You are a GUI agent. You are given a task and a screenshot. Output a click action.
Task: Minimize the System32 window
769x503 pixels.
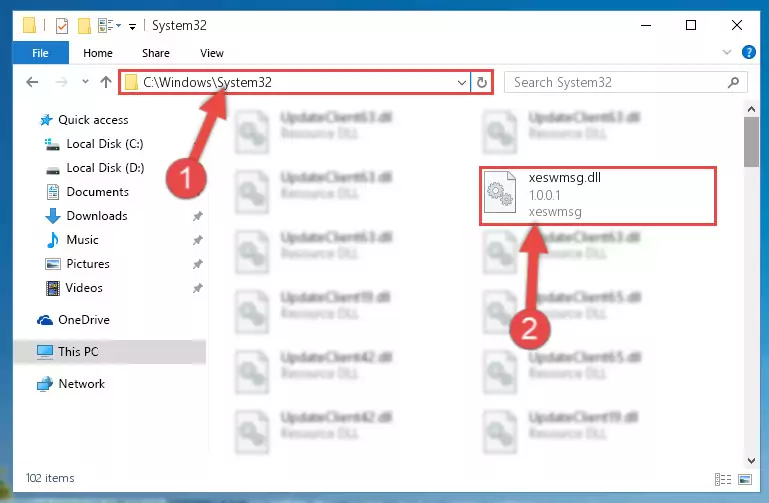click(x=646, y=25)
